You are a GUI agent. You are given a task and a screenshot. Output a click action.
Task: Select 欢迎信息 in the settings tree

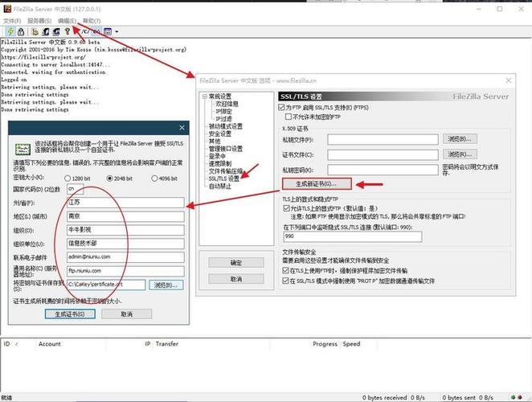point(227,104)
